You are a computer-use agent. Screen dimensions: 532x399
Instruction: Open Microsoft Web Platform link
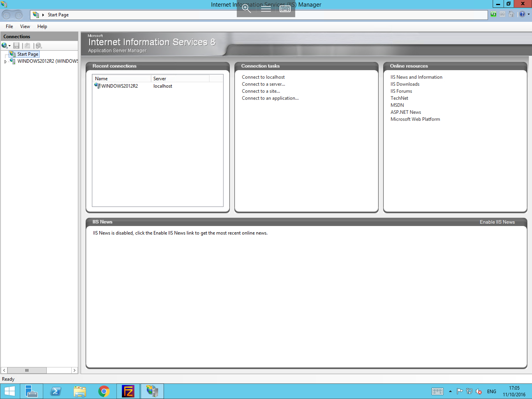click(x=415, y=119)
